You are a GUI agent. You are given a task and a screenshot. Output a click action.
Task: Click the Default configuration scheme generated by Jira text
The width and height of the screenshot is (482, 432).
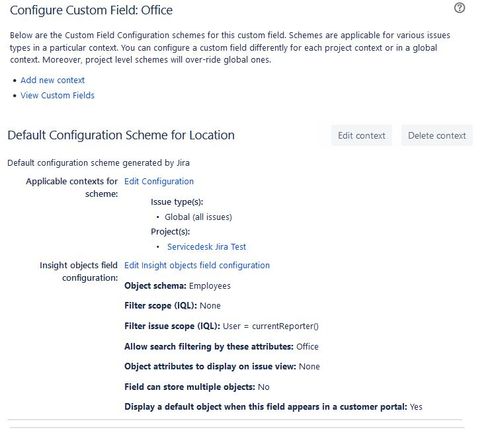(x=98, y=163)
